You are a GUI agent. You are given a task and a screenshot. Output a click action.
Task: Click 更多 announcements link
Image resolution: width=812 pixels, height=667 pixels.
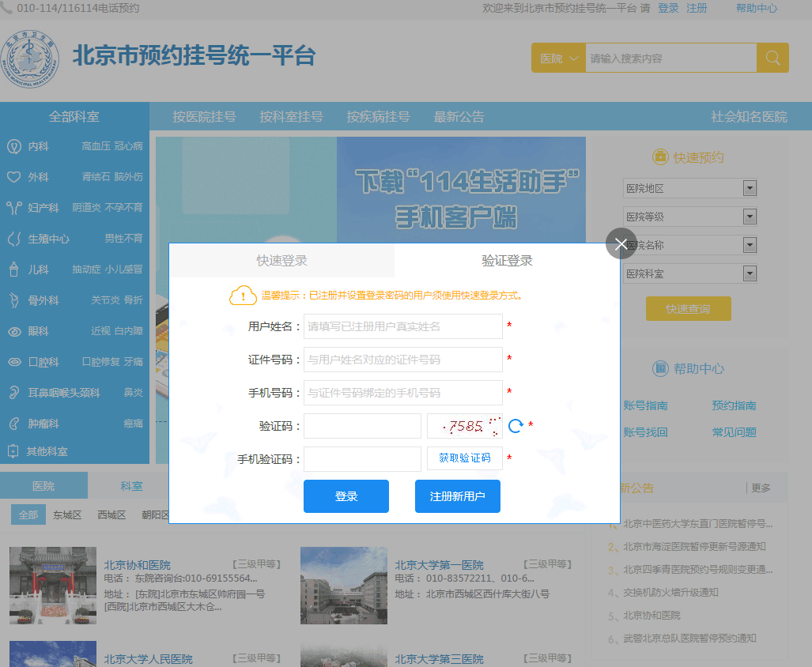[761, 488]
